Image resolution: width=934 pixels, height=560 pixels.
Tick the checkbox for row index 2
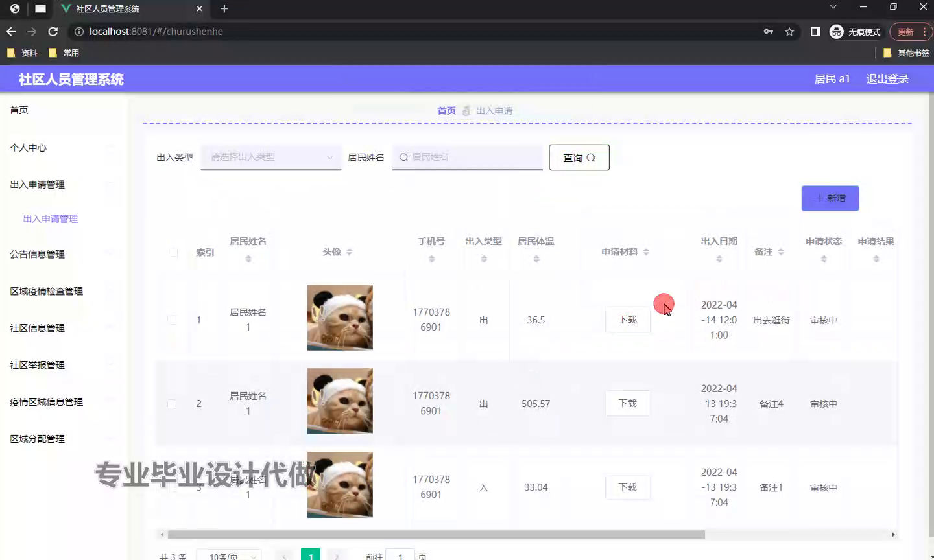tap(172, 404)
